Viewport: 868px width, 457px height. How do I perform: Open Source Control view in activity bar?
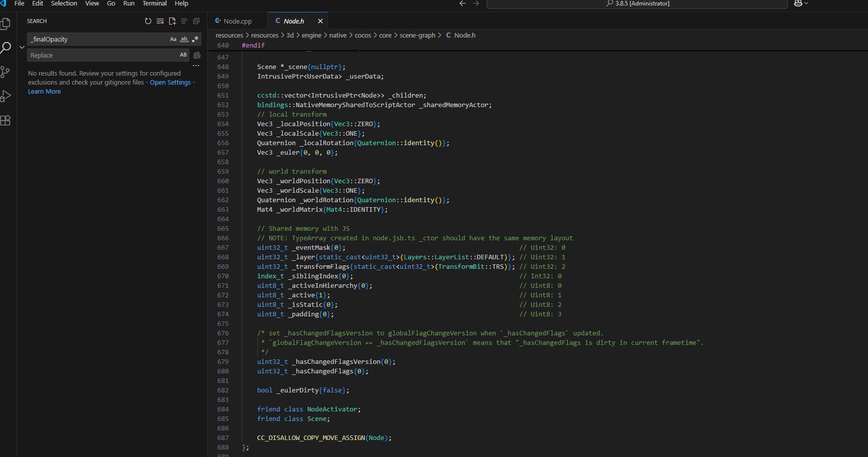point(6,72)
